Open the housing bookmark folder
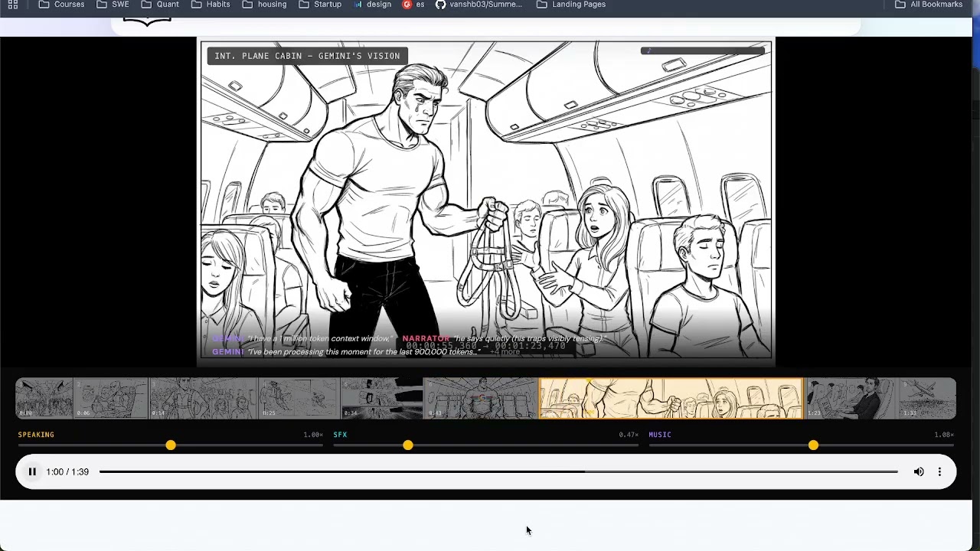The height and width of the screenshot is (551, 980). click(264, 5)
